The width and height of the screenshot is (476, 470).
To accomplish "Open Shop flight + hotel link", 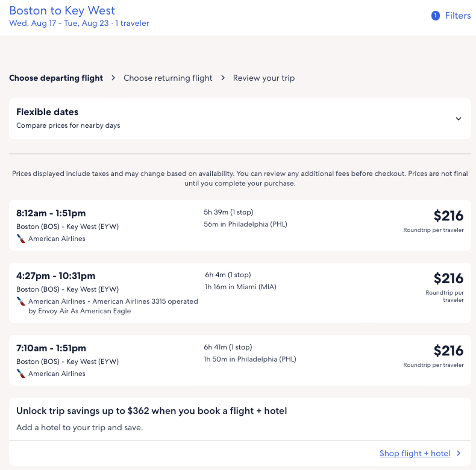I will pos(415,453).
